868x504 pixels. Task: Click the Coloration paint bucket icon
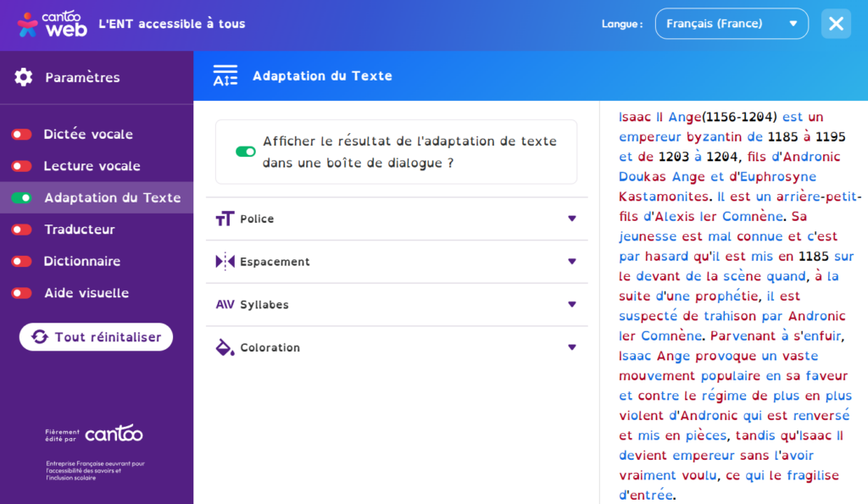click(x=225, y=347)
